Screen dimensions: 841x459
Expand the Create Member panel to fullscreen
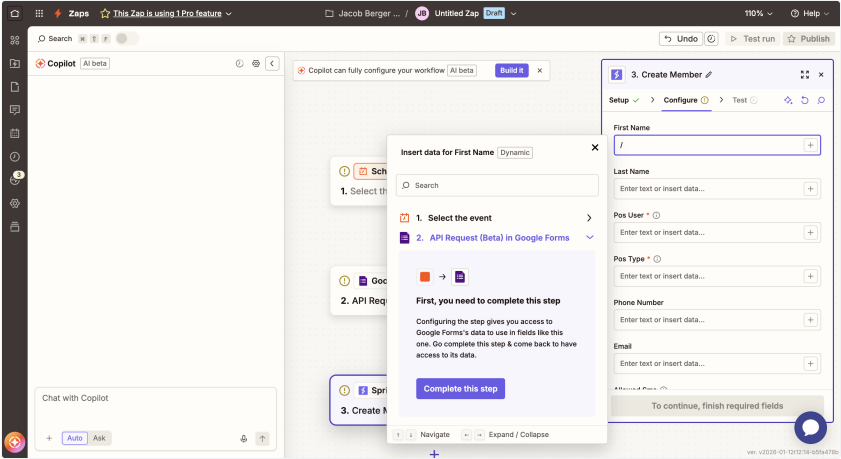(x=805, y=75)
